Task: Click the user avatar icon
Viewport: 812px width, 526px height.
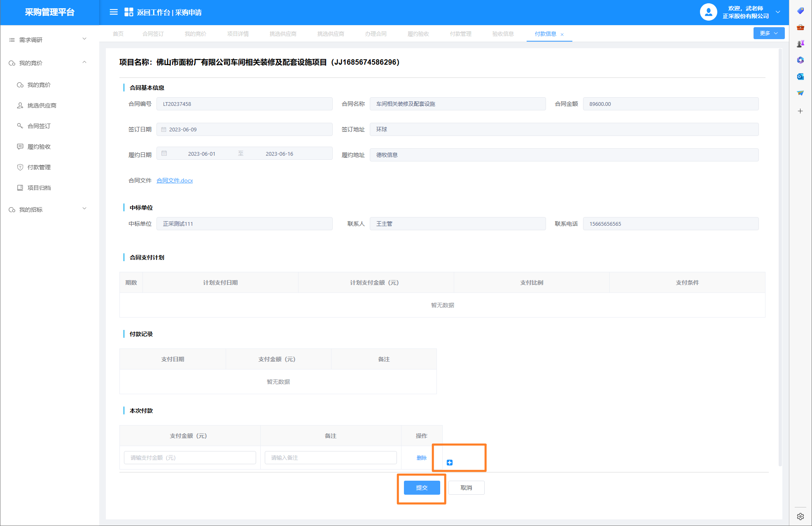Action: (x=708, y=12)
